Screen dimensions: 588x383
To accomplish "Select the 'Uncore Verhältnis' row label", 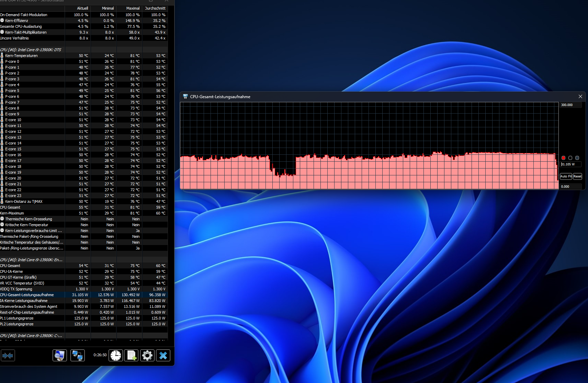I will click(14, 38).
